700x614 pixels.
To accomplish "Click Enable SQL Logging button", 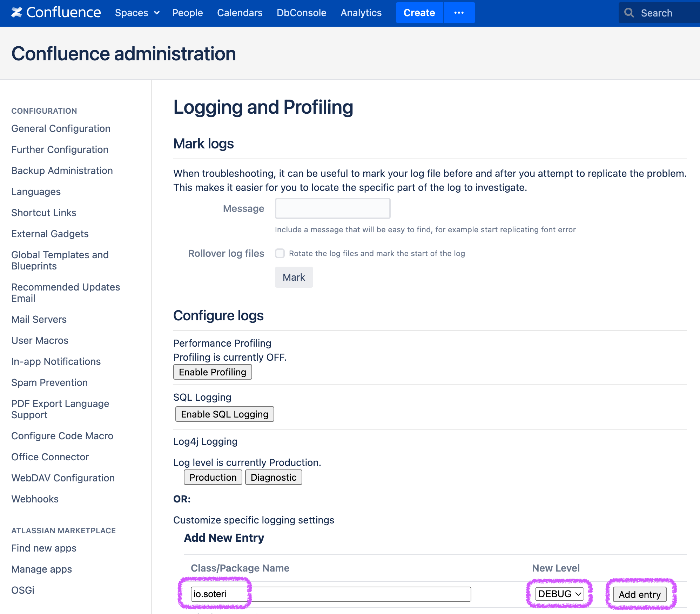I will [x=224, y=414].
